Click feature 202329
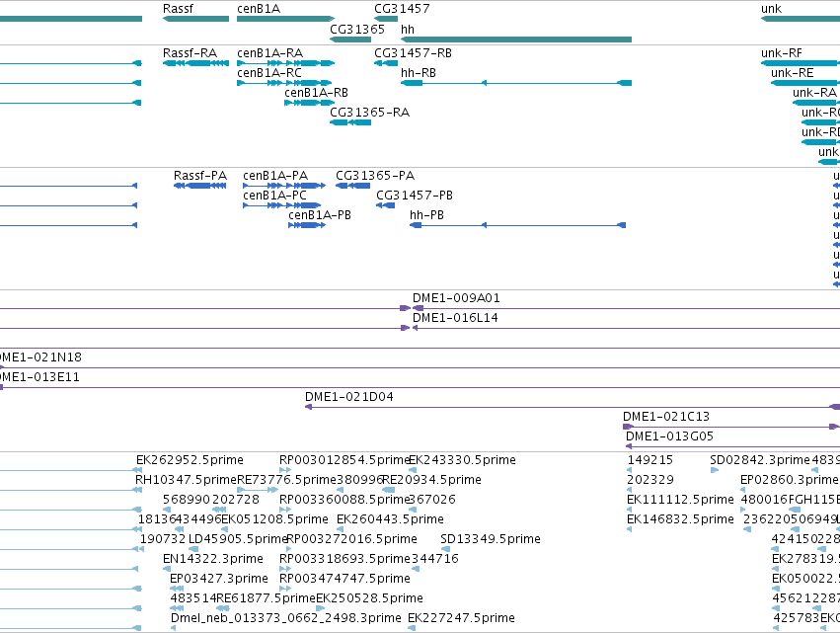 (x=649, y=480)
